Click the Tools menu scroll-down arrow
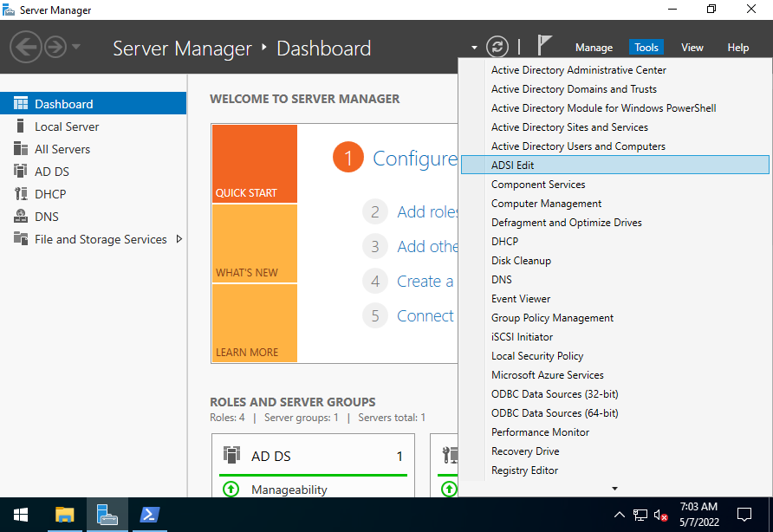773x532 pixels. pyautogui.click(x=614, y=488)
